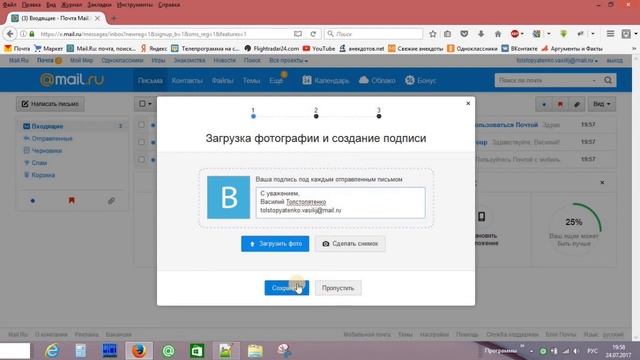The image size is (640, 360).
Task: Open the Инструменты menu in Firefox
Action: pos(135,5)
